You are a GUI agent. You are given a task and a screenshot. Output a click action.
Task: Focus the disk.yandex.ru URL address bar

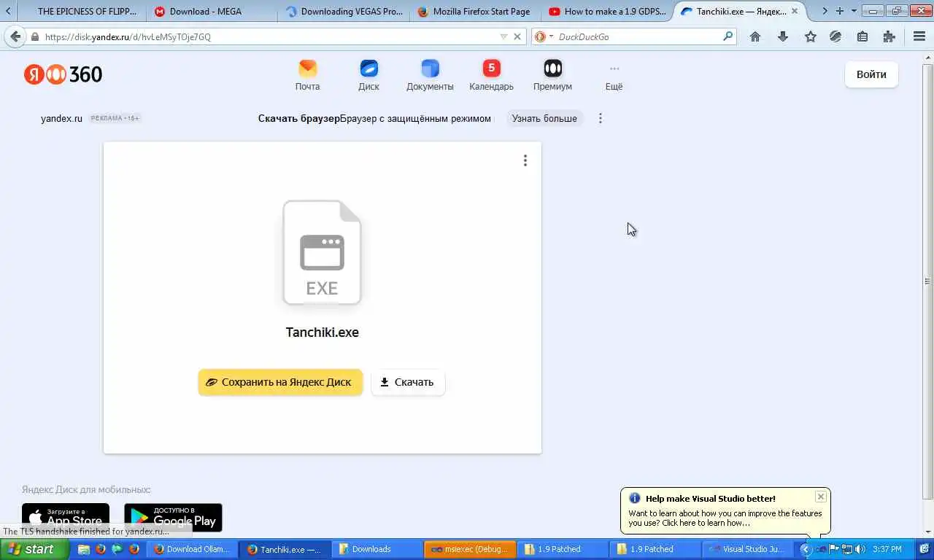pyautogui.click(x=270, y=36)
